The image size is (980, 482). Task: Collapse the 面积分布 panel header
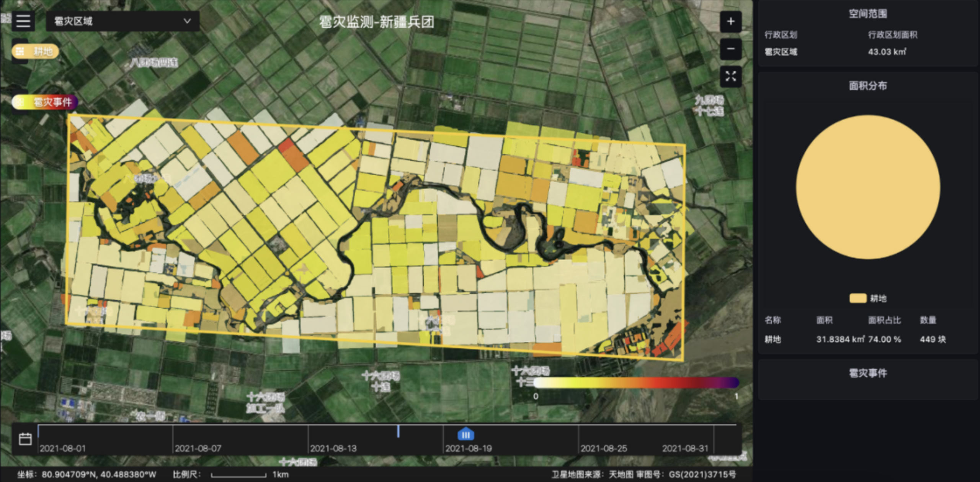[x=868, y=86]
